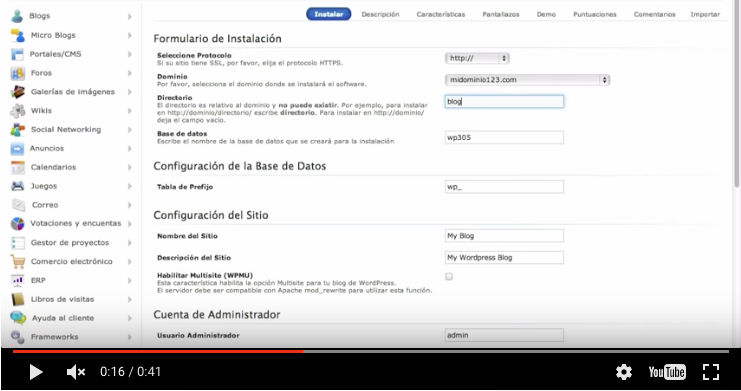Screen dimensions: 741x391
Task: Click the Galerías de imágenes icon
Action: coord(18,91)
